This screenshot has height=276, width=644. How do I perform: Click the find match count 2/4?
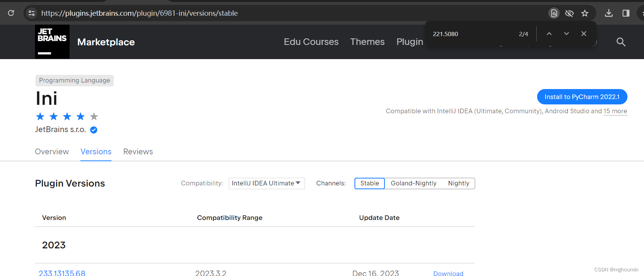pyautogui.click(x=524, y=34)
